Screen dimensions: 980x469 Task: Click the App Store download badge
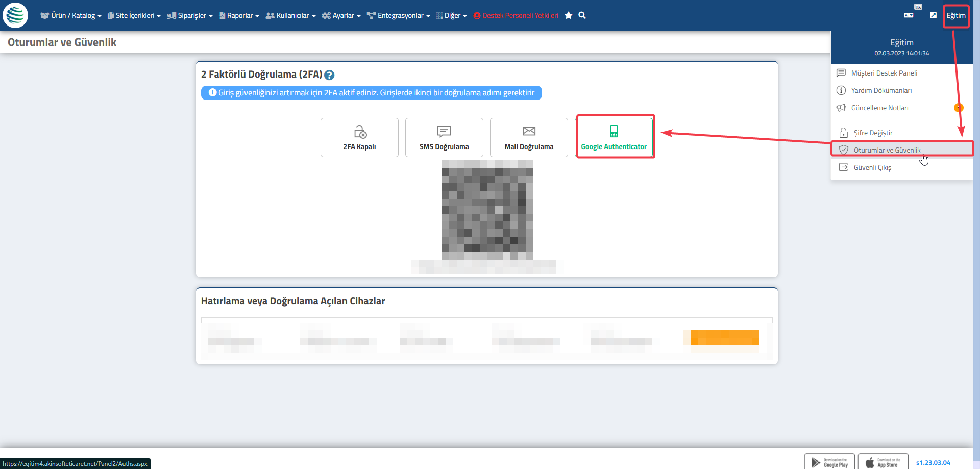[883, 462]
